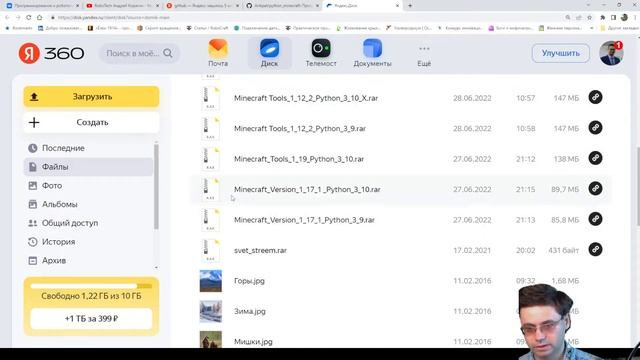The width and height of the screenshot is (640, 360).
Task: Open Альбомы section in sidebar
Action: coord(88,204)
